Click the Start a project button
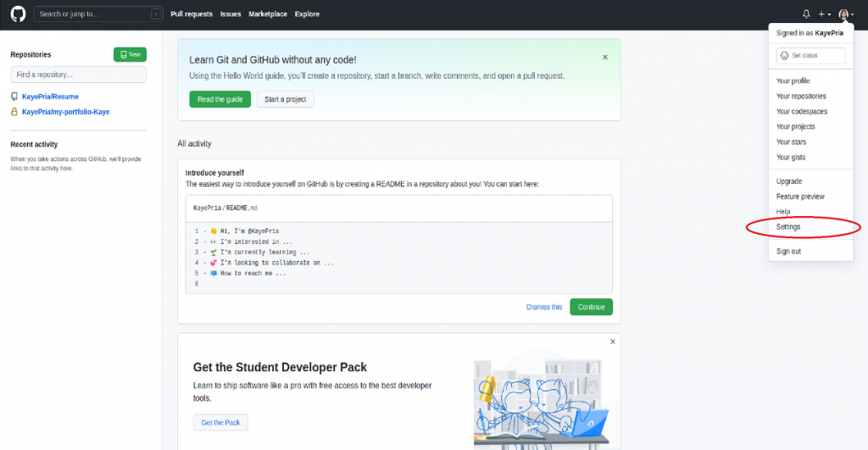The image size is (868, 450). [x=285, y=99]
